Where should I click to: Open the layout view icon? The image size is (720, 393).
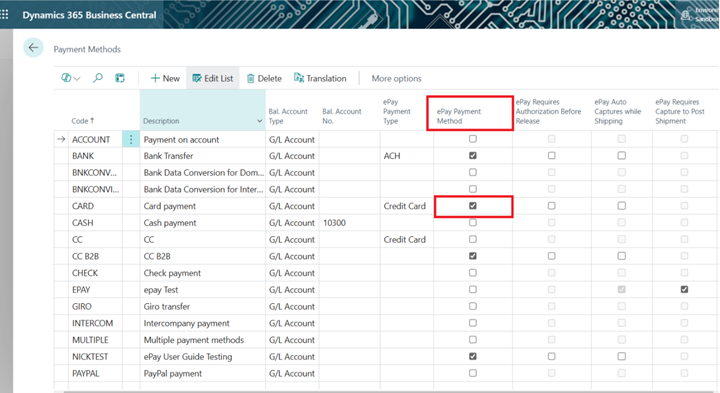tap(120, 79)
